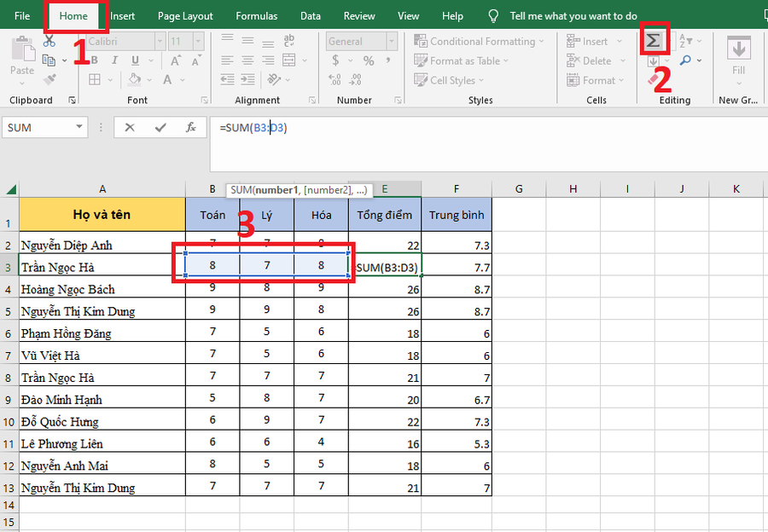The width and height of the screenshot is (768, 532).
Task: Open the General number format dropdown
Action: (392, 42)
